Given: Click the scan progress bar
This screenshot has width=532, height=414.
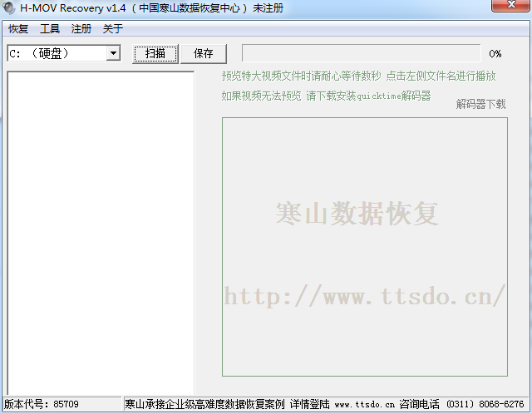Looking at the screenshot, I should (x=361, y=53).
